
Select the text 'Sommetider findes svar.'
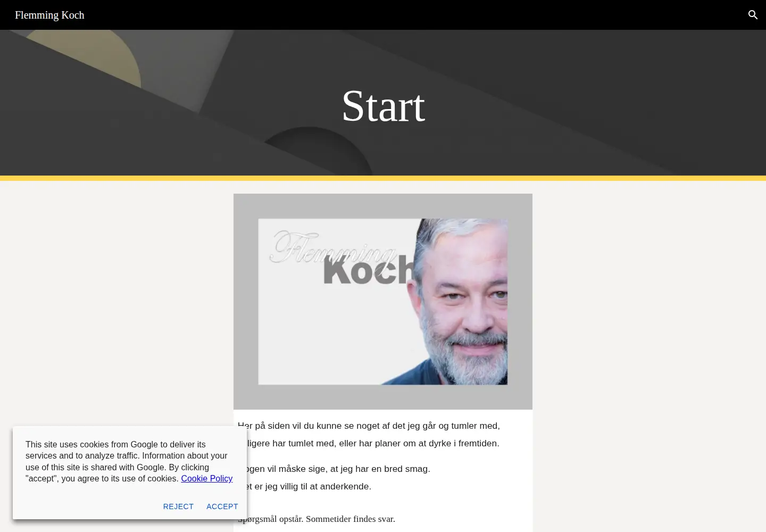click(x=350, y=519)
